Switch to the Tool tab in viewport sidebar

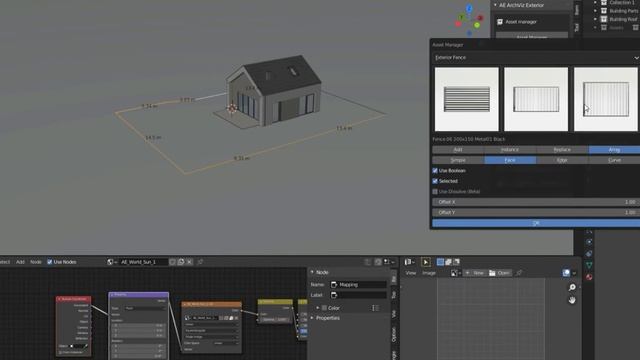point(577,27)
